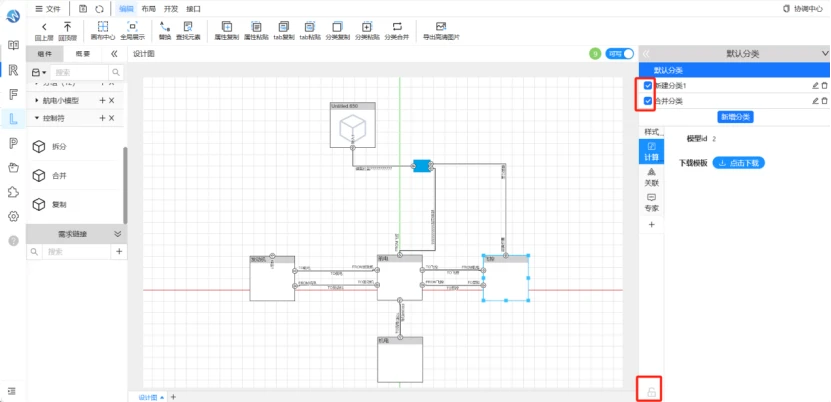The width and height of the screenshot is (831, 402).
Task: Add item to 航电小模型 group
Action: point(102,101)
